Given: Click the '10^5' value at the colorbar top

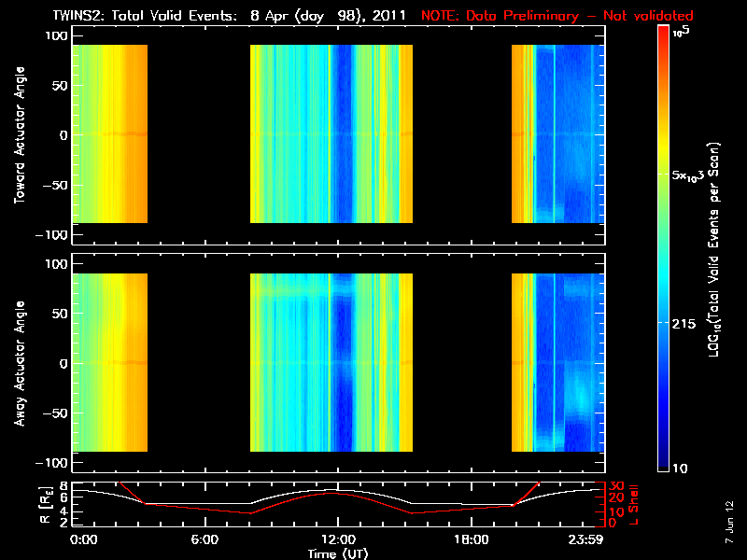Looking at the screenshot, I should [x=682, y=32].
